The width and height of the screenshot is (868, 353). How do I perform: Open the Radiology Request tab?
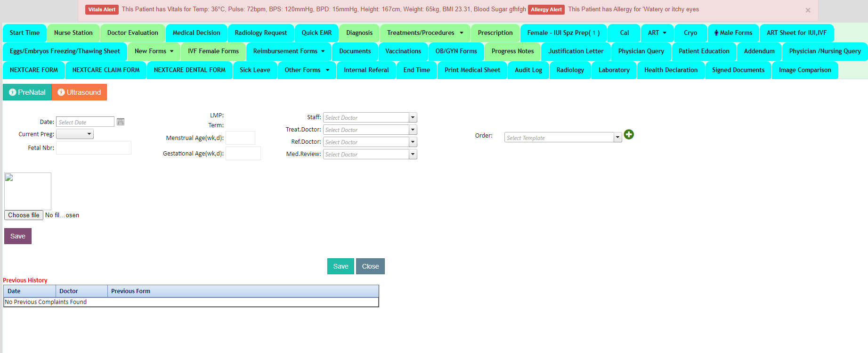pos(261,33)
